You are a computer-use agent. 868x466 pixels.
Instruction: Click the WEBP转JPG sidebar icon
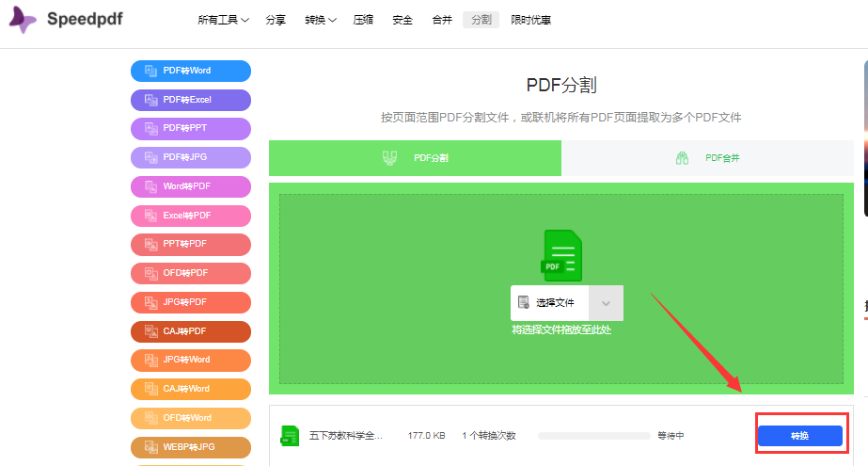[x=150, y=447]
